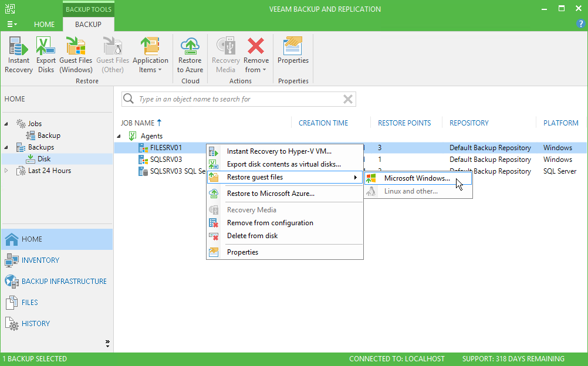Click the Properties ribbon icon
The height and width of the screenshot is (366, 588).
click(x=293, y=50)
